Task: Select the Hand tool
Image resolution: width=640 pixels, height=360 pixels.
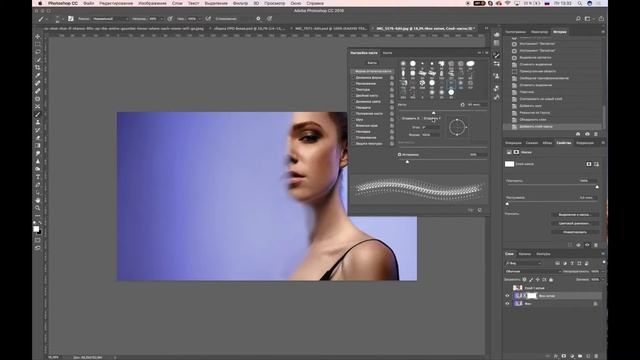Action: (x=38, y=200)
